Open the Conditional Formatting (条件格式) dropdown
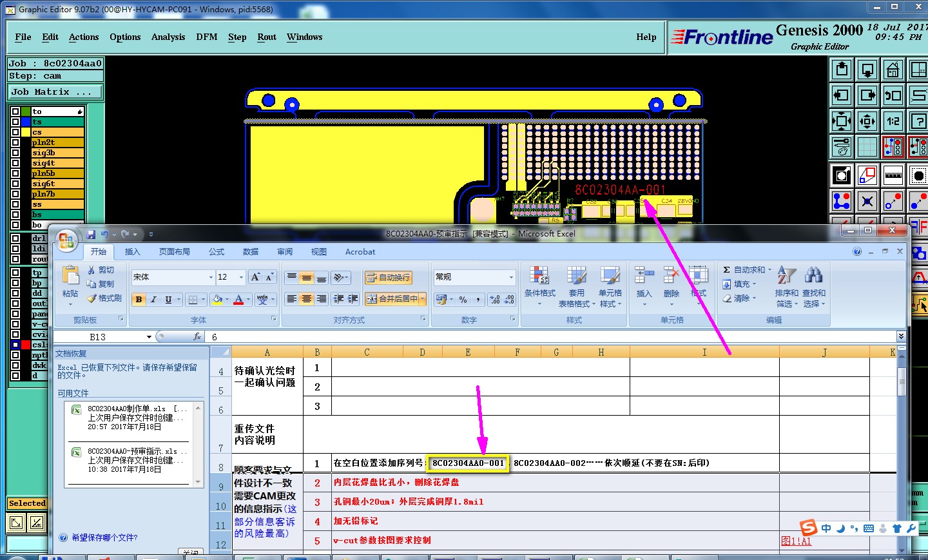This screenshot has height=560, width=928. click(539, 286)
